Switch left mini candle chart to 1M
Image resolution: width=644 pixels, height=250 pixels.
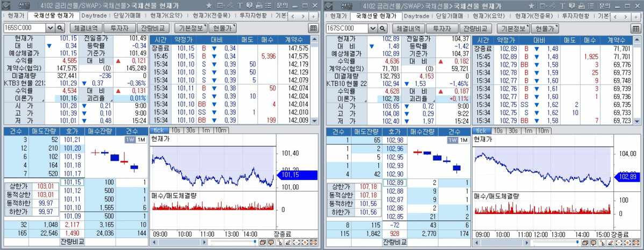[141, 140]
